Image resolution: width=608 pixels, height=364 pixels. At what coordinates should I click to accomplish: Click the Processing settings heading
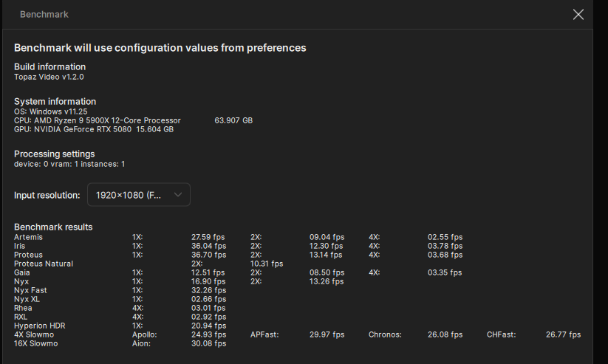(54, 154)
